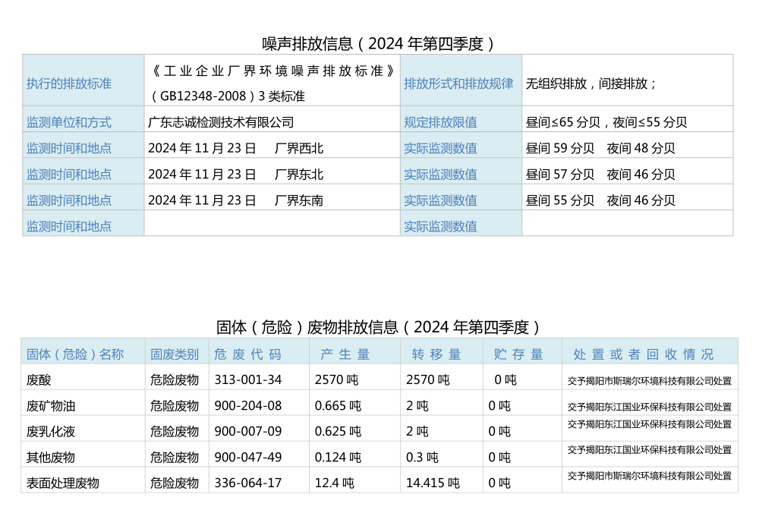Click the 表面处理废物 row disposal company text
Viewport: 759px width, 532px height.
coord(650,476)
